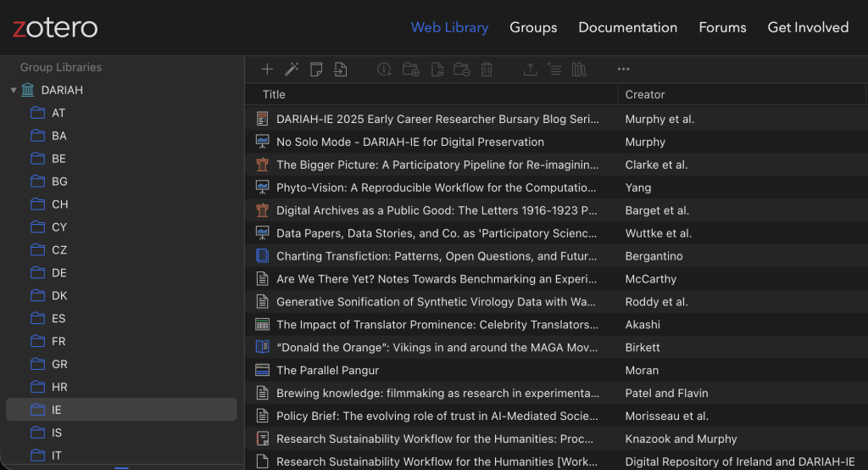This screenshot has width=868, height=470.
Task: Go to the Groups page
Action: (533, 27)
